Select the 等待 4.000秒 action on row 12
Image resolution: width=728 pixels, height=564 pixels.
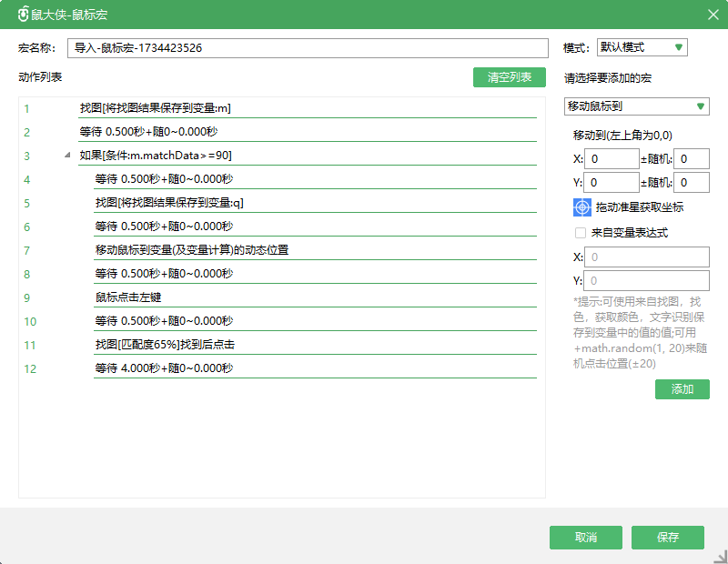164,368
